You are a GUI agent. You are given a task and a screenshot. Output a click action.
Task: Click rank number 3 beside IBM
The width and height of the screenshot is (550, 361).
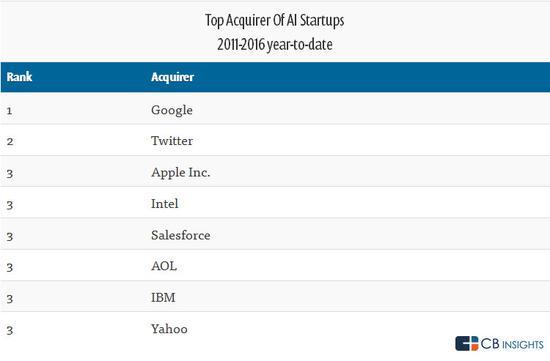click(x=10, y=299)
